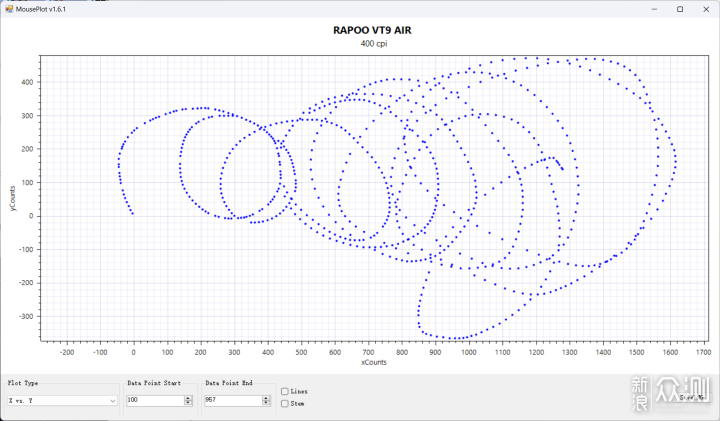Maximize the MousePlot window

pyautogui.click(x=680, y=9)
